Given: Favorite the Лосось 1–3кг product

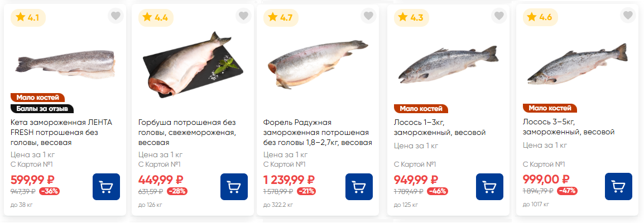Looking at the screenshot, I should [498, 16].
